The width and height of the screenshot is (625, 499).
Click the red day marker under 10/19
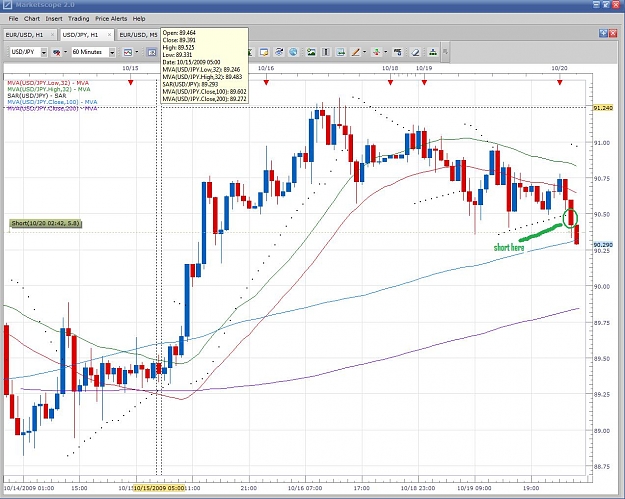[424, 83]
